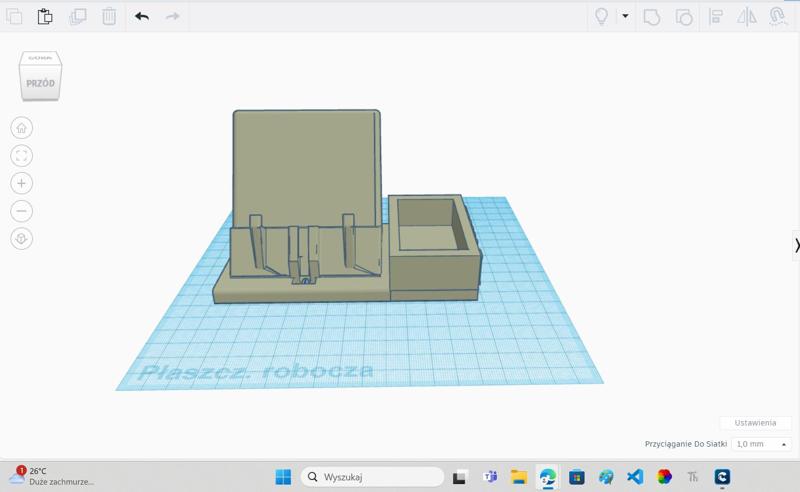
Task: Toggle show-all lightbulb visibility icon
Action: click(601, 16)
